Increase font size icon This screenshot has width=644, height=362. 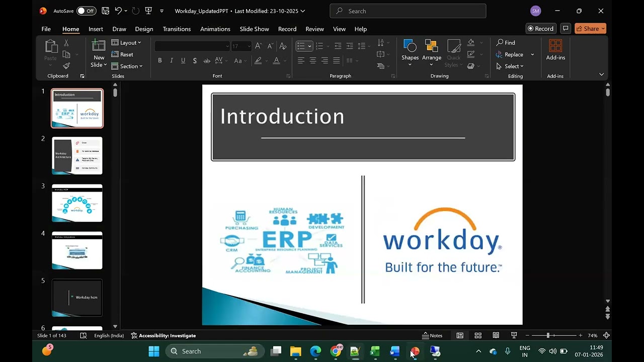[x=258, y=46]
